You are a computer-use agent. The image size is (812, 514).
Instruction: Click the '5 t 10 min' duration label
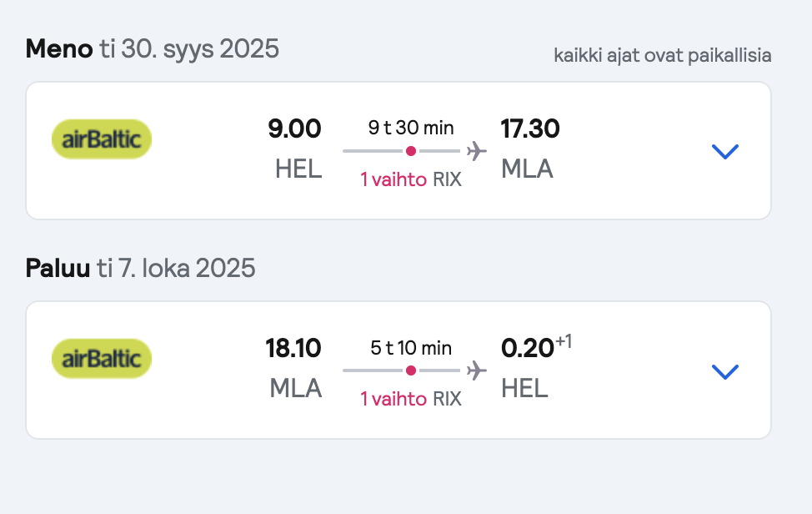click(x=411, y=348)
